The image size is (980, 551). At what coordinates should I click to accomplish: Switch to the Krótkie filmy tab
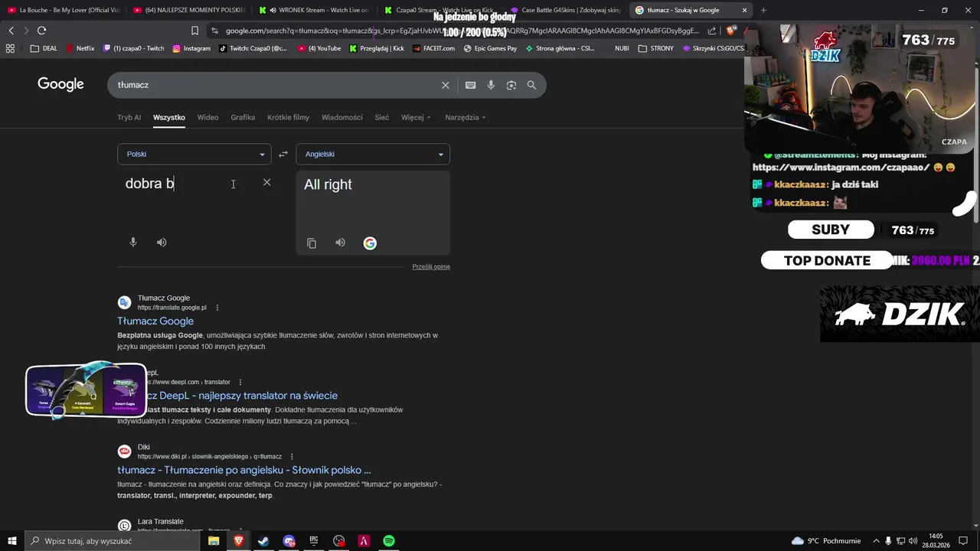[289, 117]
